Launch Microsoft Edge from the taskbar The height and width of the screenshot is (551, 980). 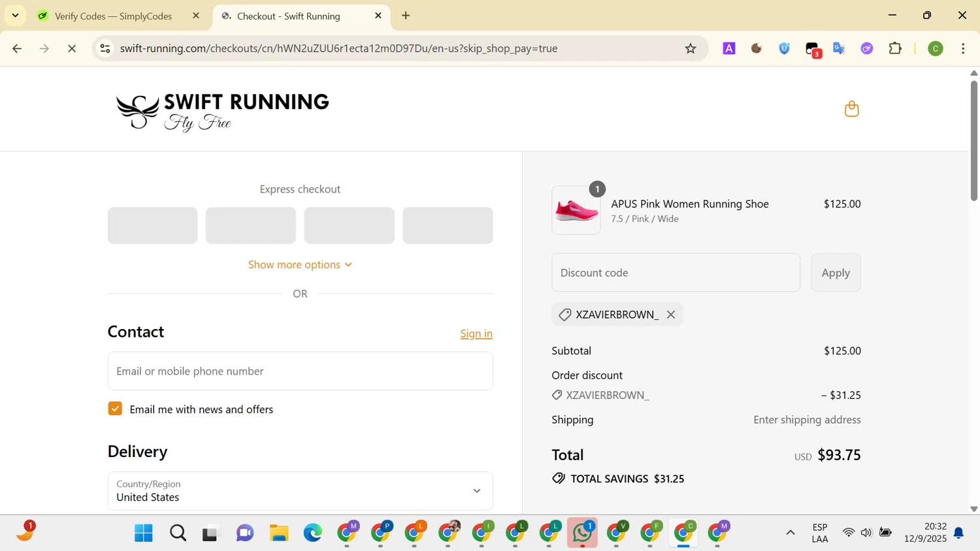(x=312, y=533)
